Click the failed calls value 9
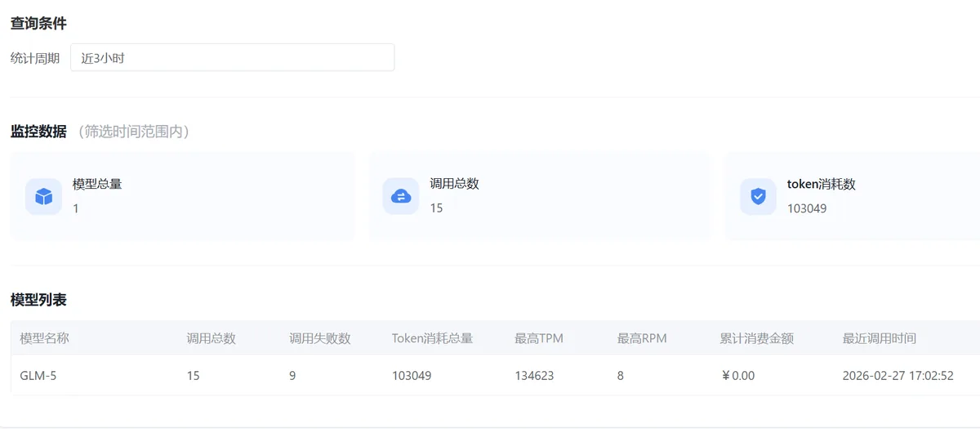Viewport: 980px width, 429px height. coord(292,376)
